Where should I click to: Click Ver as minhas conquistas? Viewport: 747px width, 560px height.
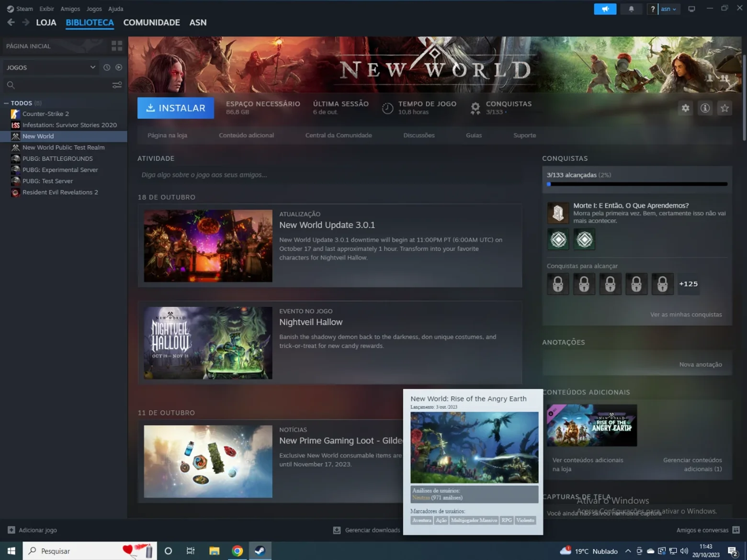686,314
